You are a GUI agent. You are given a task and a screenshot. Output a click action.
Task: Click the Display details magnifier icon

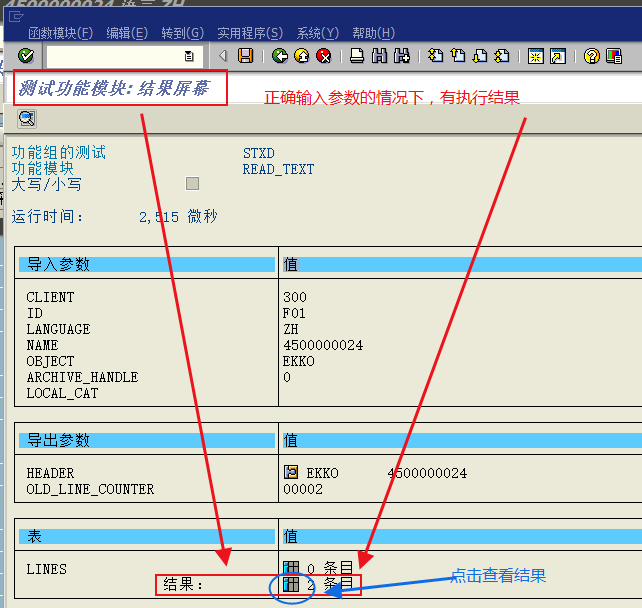click(27, 119)
